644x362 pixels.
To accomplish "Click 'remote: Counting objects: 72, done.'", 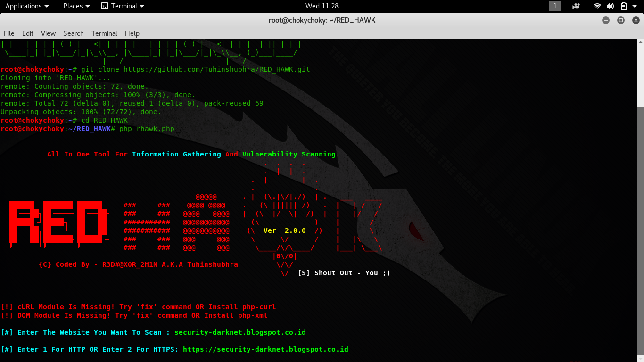I will [x=74, y=86].
